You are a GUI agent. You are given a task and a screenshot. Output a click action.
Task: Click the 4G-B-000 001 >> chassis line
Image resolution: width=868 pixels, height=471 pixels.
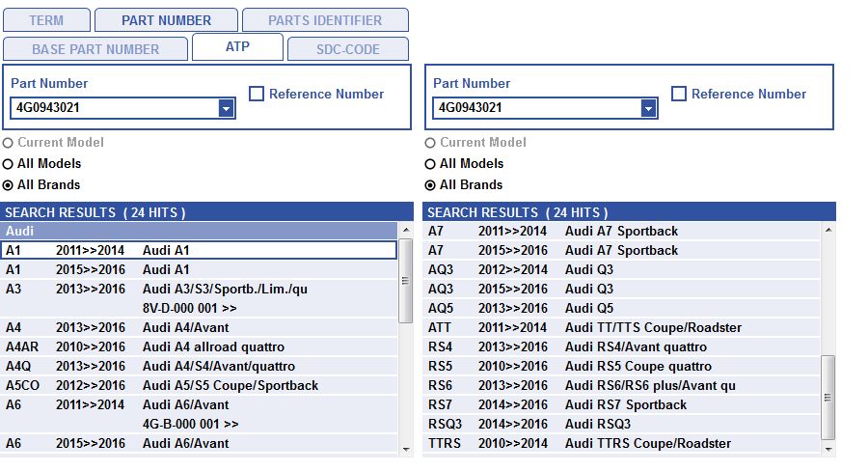(x=190, y=425)
